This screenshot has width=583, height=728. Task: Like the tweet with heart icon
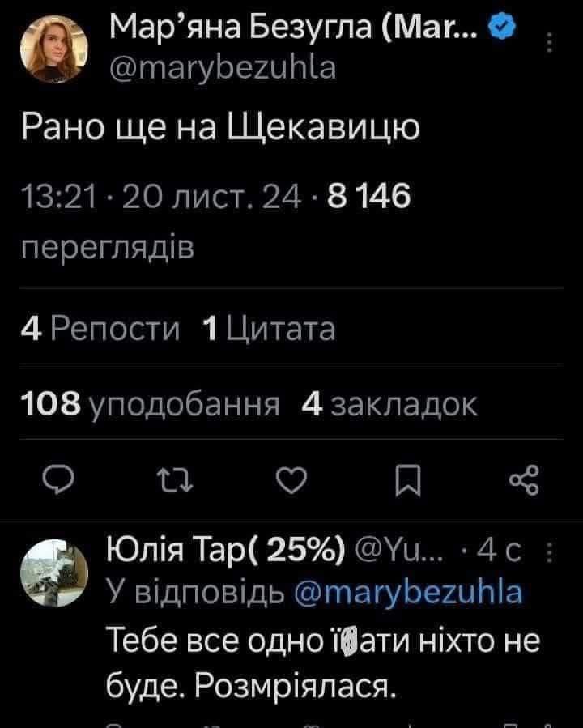click(291, 480)
